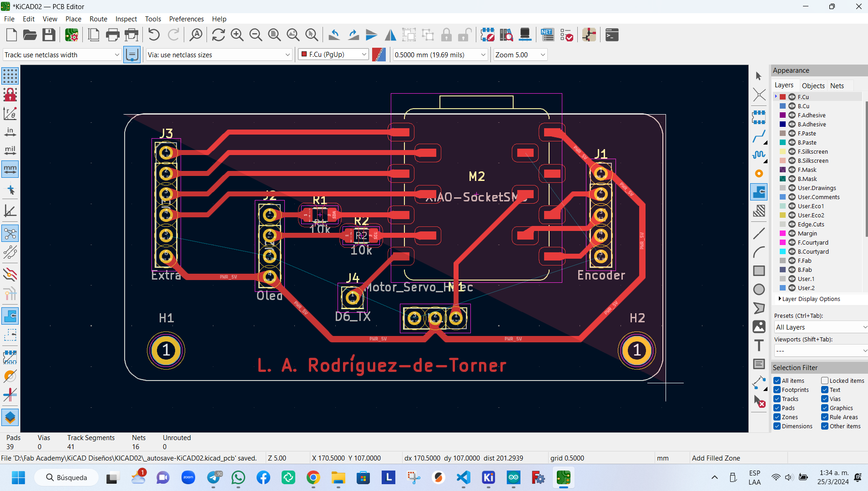Screen dimensions: 868x491
Task: Toggle Edge.Cuts layer visibility
Action: pyautogui.click(x=792, y=224)
